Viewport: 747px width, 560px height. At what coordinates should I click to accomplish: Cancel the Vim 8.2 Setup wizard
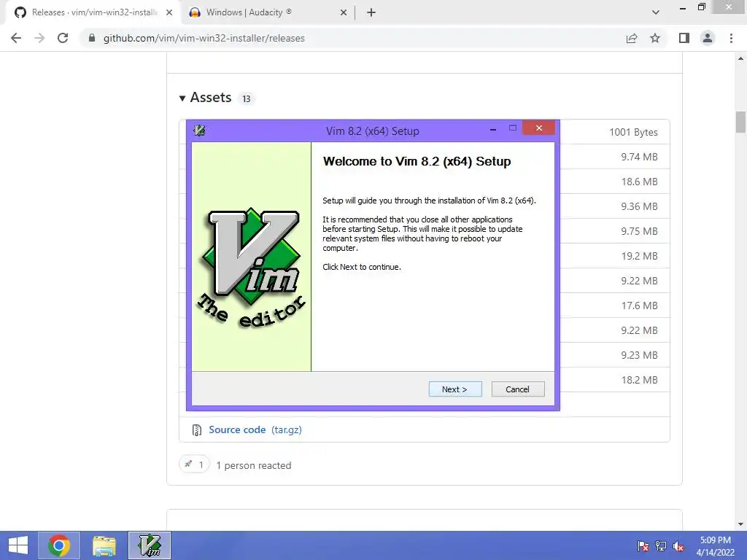518,389
